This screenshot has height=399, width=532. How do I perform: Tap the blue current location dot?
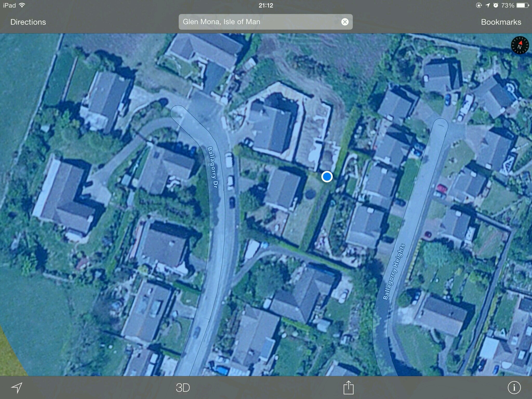327,177
